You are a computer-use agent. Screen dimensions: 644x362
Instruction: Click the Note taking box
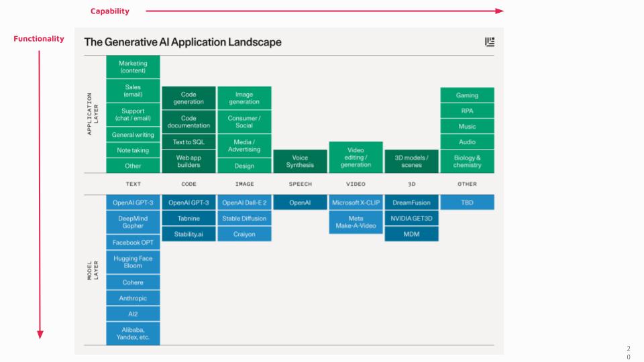[x=133, y=150]
